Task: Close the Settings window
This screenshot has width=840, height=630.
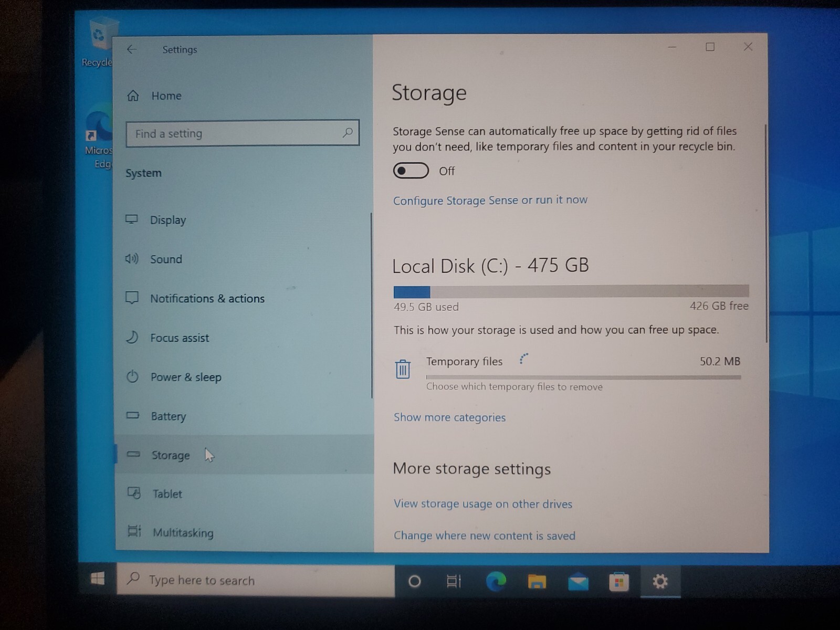Action: pyautogui.click(x=748, y=47)
